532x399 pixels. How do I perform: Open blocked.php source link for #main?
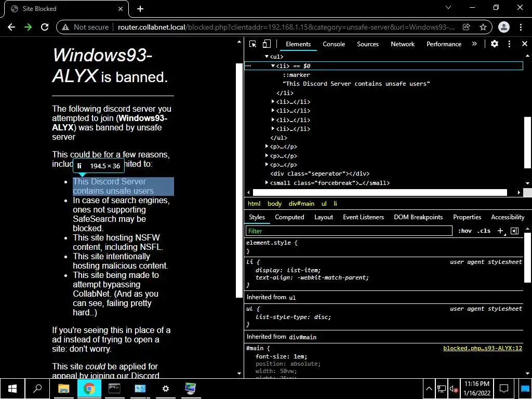point(483,348)
